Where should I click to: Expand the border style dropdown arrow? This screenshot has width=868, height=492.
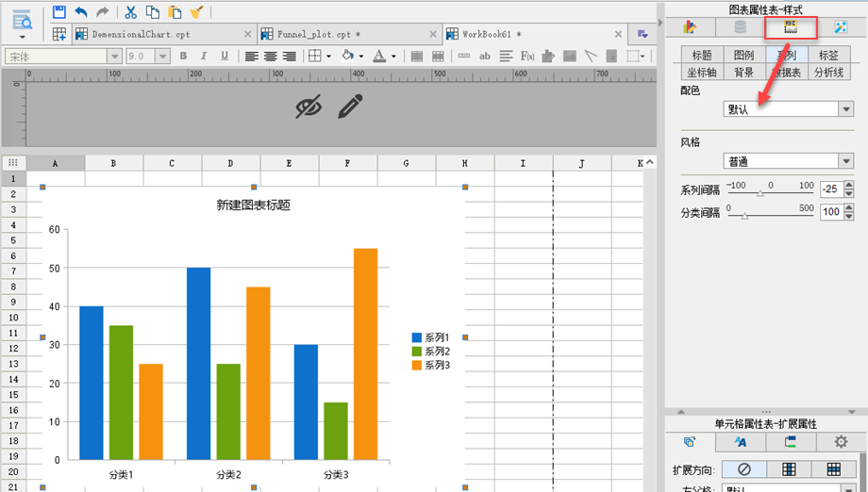click(329, 56)
